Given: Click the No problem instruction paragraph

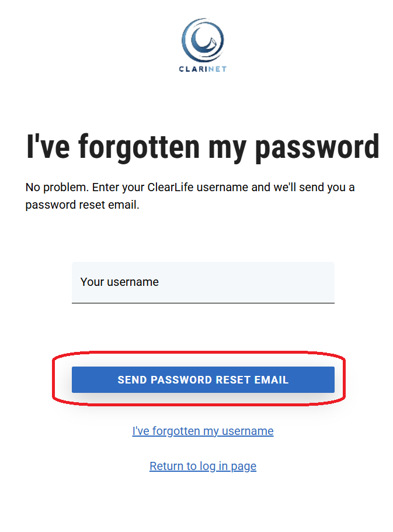Looking at the screenshot, I should (190, 196).
